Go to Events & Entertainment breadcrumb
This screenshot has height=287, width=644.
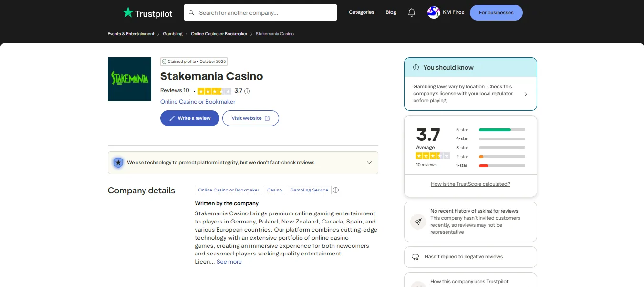pyautogui.click(x=131, y=34)
